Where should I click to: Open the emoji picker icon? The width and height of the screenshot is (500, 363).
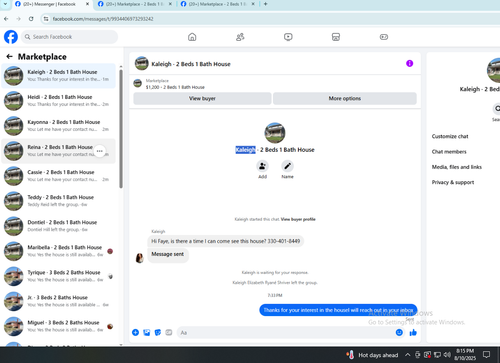(399, 332)
